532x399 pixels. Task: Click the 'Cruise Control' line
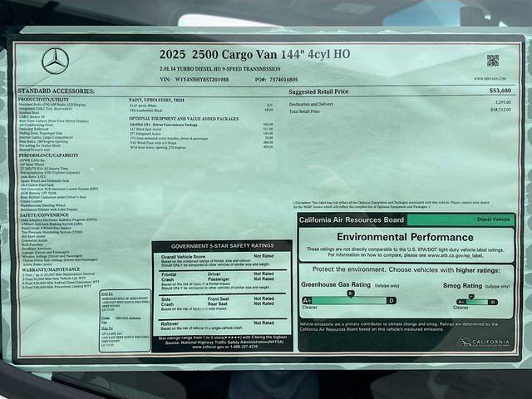(32, 201)
